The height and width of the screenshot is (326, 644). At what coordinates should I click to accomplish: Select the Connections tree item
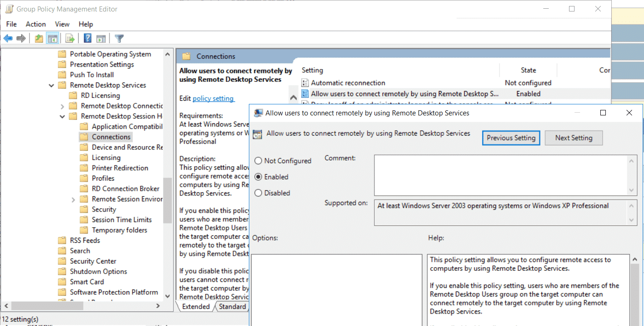pos(111,137)
